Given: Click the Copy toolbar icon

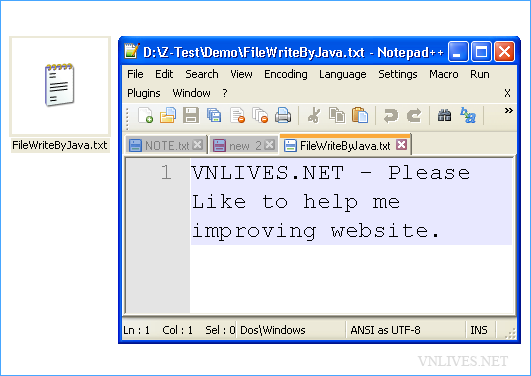Looking at the screenshot, I should [337, 115].
